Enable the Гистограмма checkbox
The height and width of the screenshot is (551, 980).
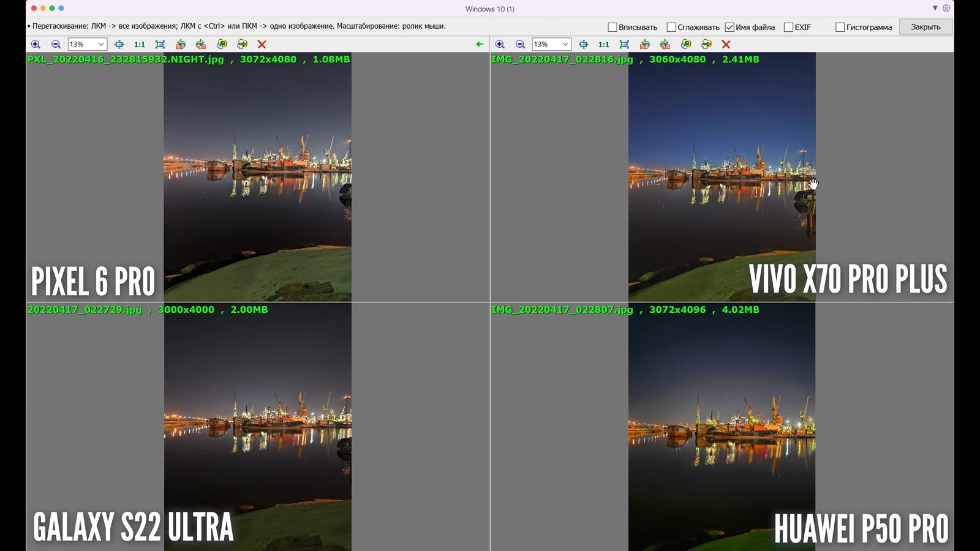840,27
